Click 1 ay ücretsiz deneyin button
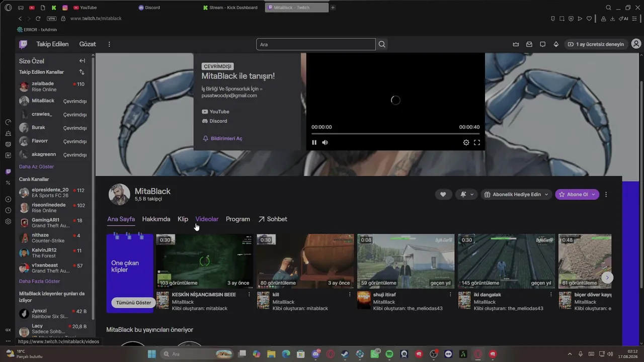This screenshot has height=362, width=644. [596, 44]
